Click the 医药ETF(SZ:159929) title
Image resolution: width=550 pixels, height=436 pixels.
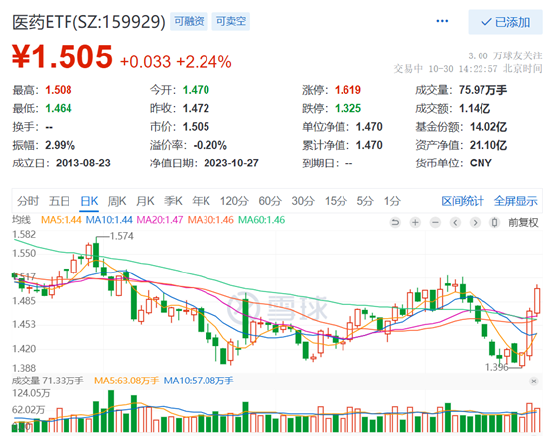[x=89, y=22]
